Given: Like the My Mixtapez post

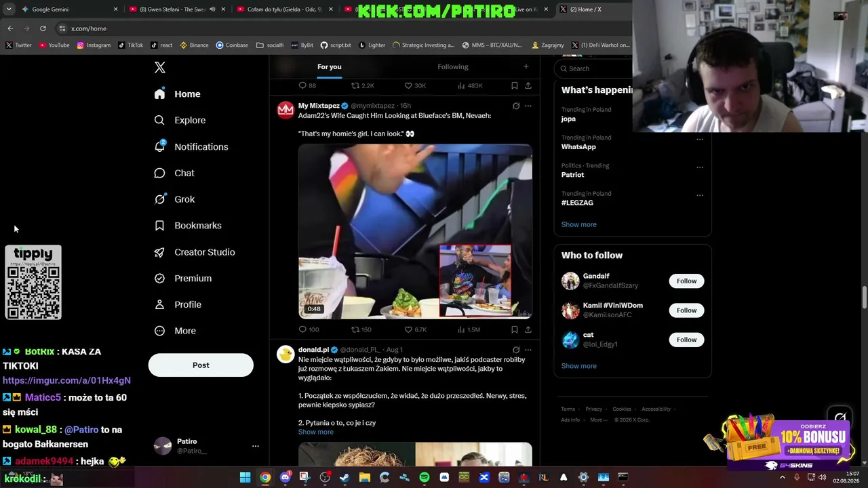Looking at the screenshot, I should 408,329.
